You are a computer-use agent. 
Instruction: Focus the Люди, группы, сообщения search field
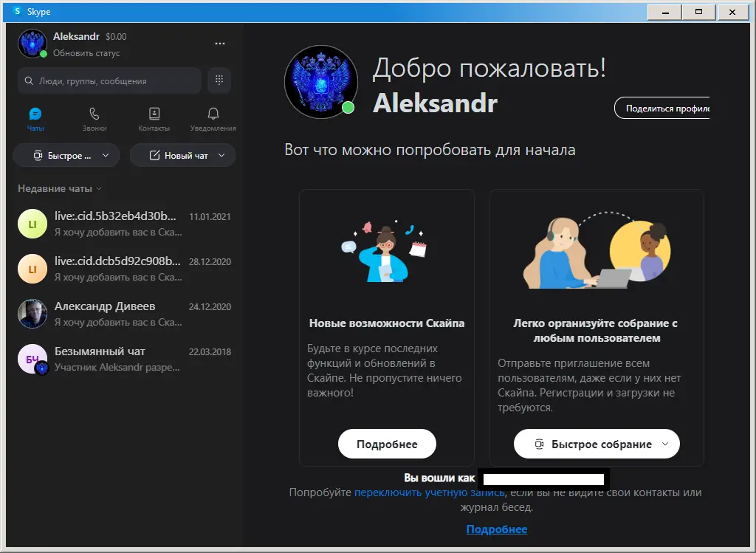pos(109,80)
